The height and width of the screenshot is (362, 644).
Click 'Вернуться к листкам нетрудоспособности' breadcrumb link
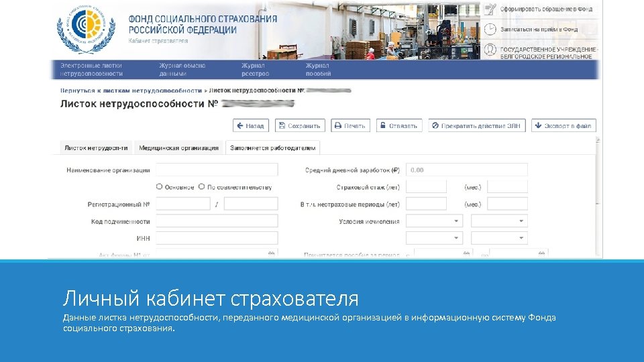[131, 90]
